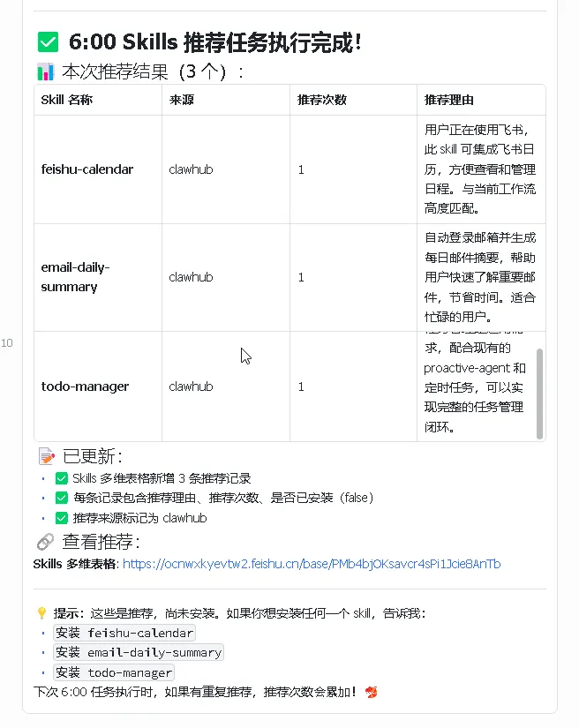This screenshot has width=579, height=728.
Task: Click recommendation count 1 in feishu-calendar row
Action: click(301, 169)
